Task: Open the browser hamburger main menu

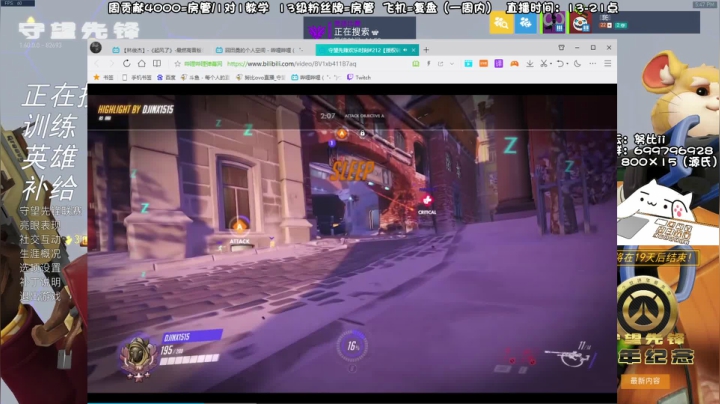Action: (608, 63)
